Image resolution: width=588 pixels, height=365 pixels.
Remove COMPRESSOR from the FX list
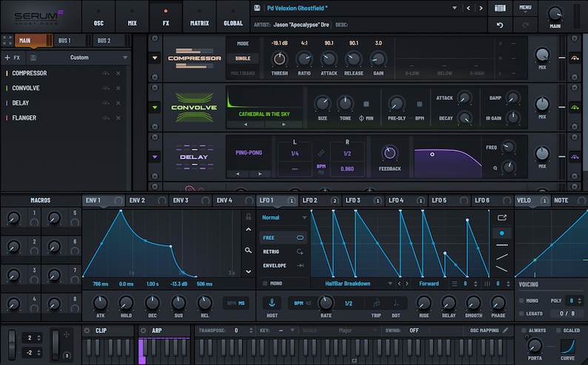point(118,73)
